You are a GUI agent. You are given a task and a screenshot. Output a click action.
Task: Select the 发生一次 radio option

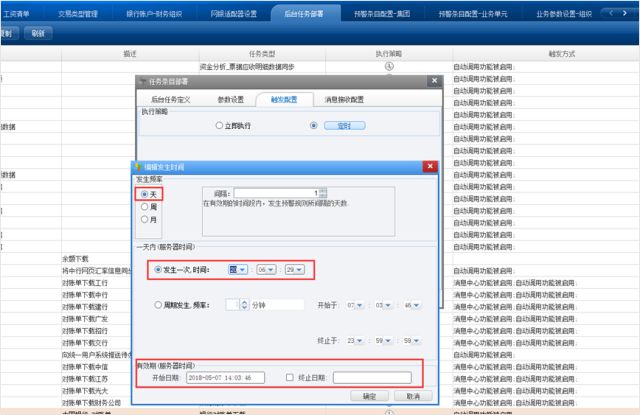coord(158,270)
